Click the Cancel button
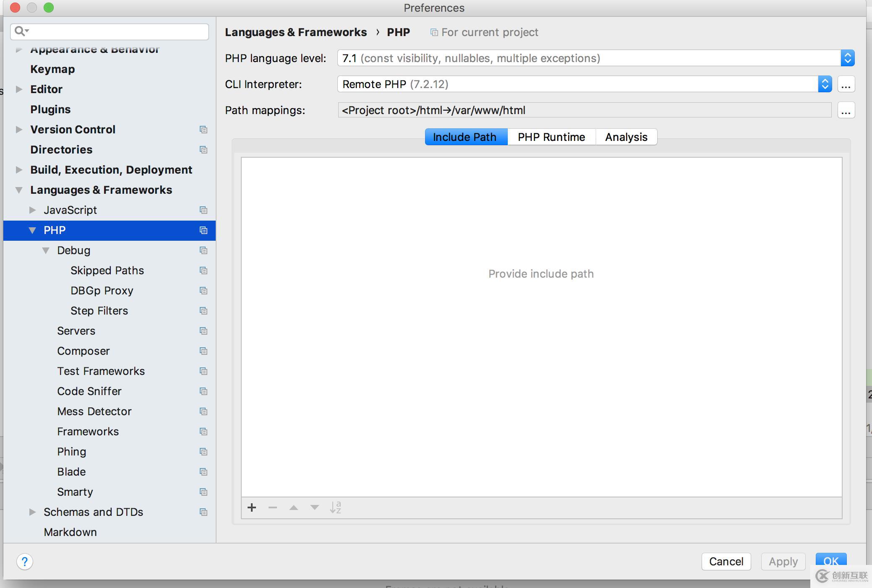The width and height of the screenshot is (872, 588). pyautogui.click(x=726, y=561)
